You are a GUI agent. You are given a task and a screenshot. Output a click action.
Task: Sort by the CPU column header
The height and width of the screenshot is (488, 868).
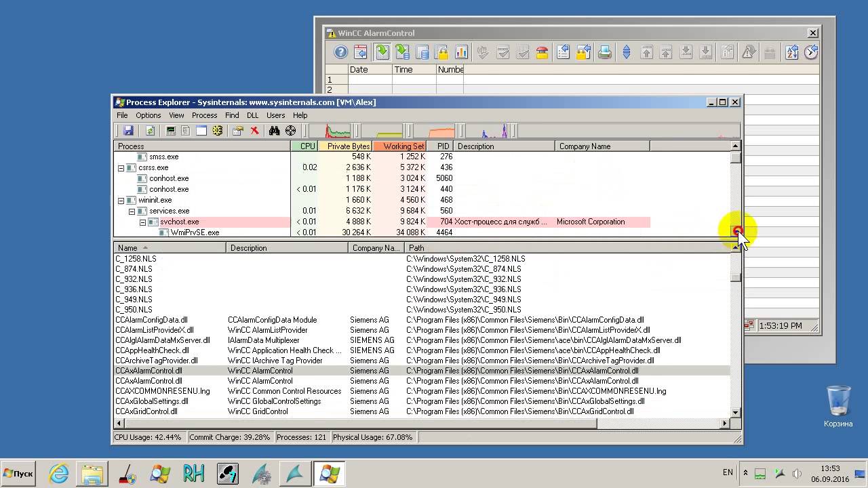tap(304, 146)
